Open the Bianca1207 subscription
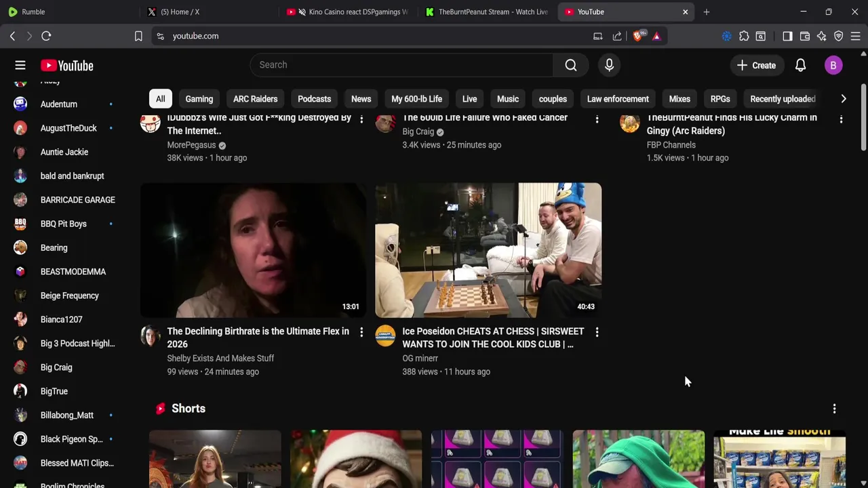Viewport: 868px width, 488px height. [x=64, y=319]
